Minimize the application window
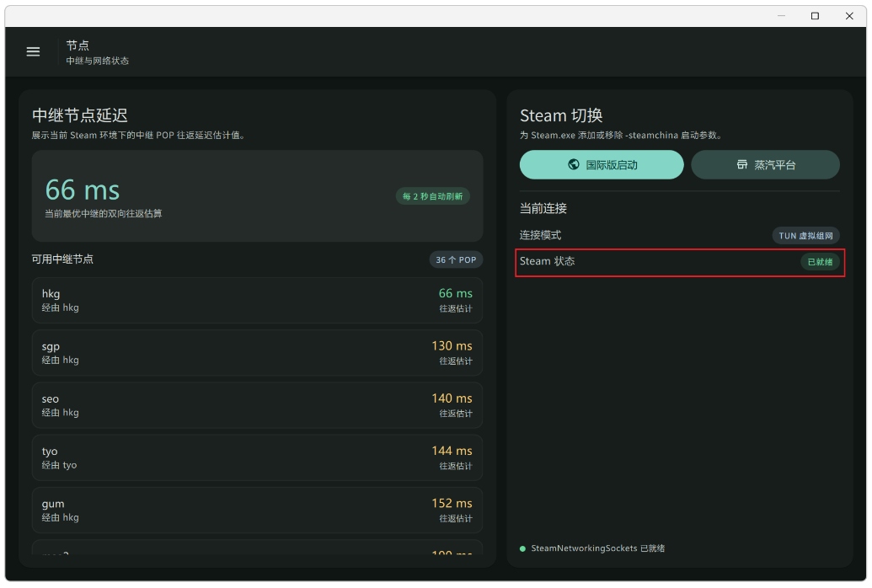 tap(781, 16)
